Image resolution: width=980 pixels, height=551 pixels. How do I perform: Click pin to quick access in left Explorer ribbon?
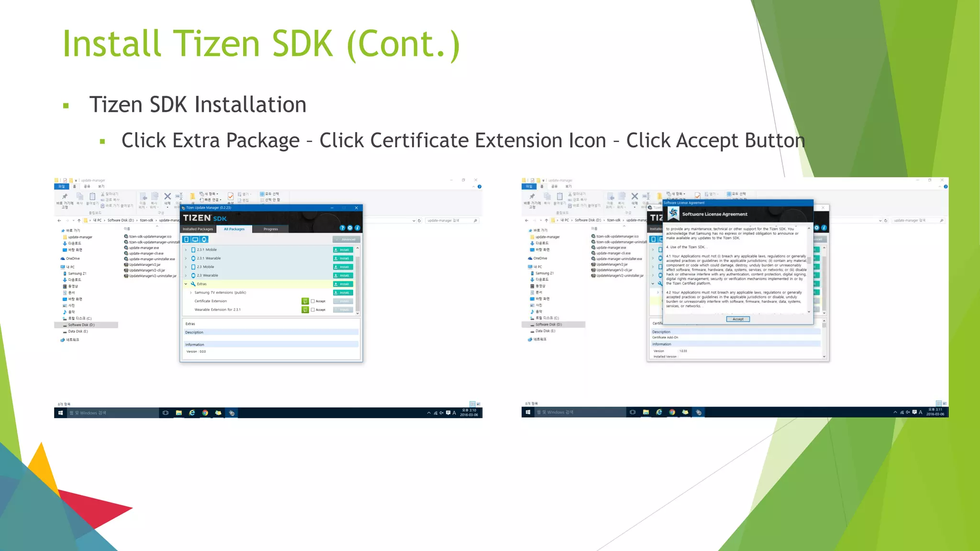point(65,197)
